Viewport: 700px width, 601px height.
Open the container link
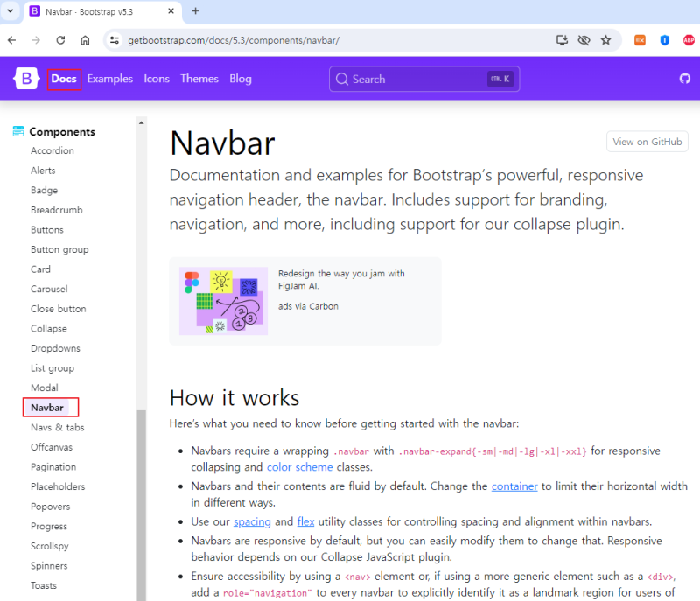click(514, 486)
